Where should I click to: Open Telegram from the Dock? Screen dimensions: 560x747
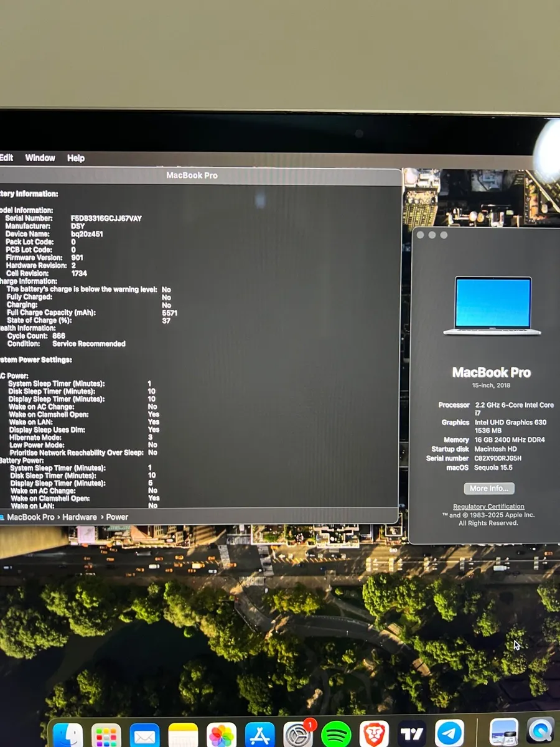(x=450, y=735)
